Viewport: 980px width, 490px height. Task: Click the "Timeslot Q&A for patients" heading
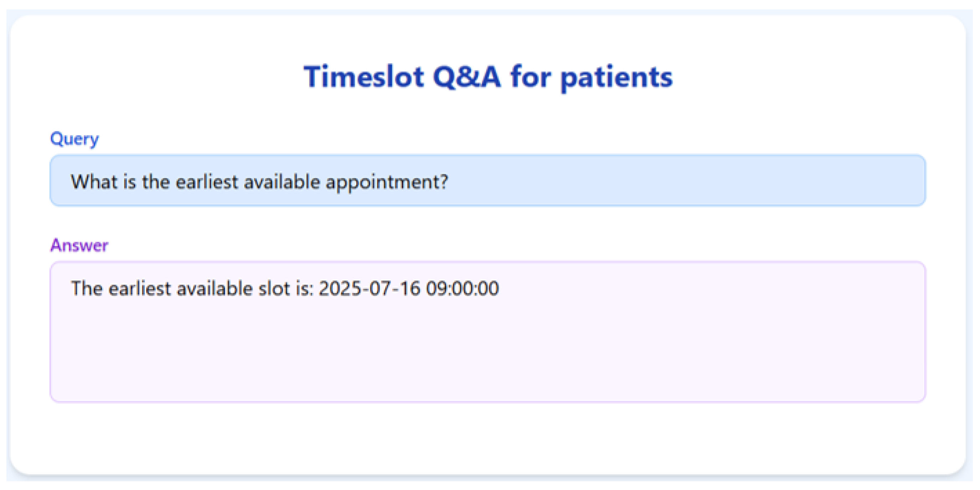pyautogui.click(x=488, y=77)
